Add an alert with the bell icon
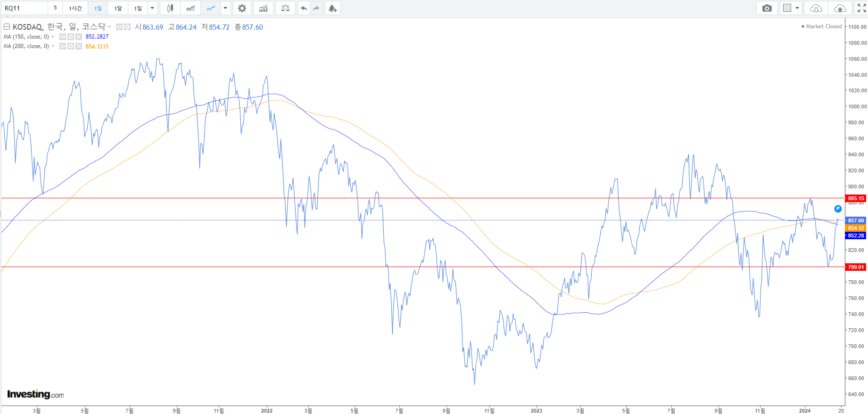Screen dimensions: 868x414 click(x=332, y=8)
